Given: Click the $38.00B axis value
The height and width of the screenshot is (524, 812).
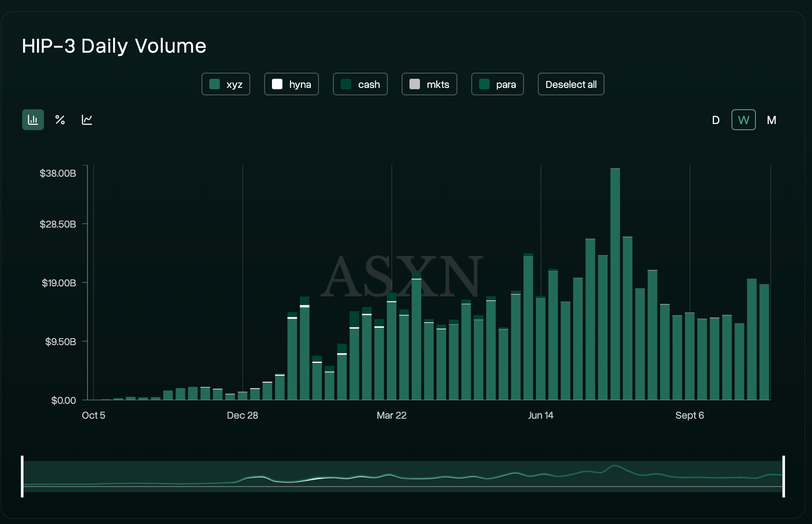Looking at the screenshot, I should (58, 173).
